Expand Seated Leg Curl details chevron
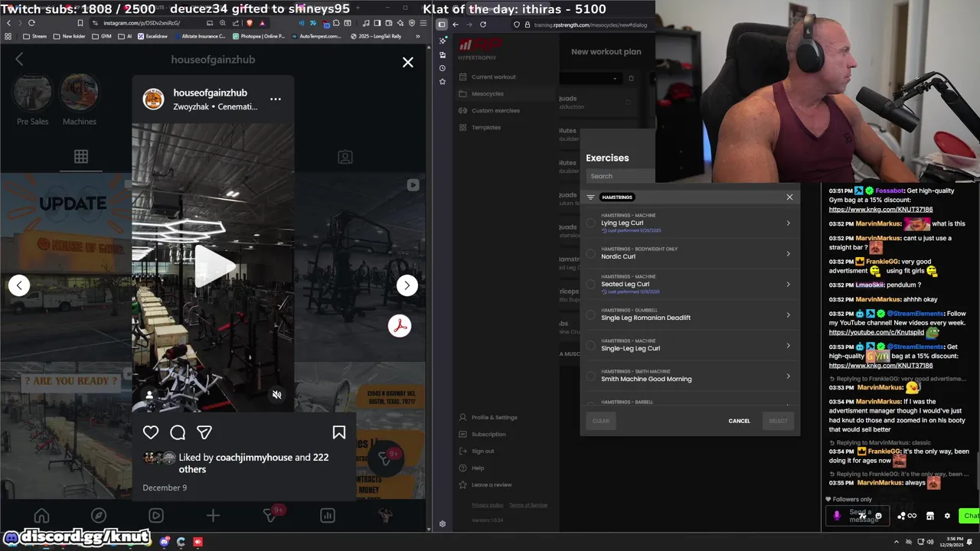The height and width of the screenshot is (551, 980). click(x=788, y=284)
